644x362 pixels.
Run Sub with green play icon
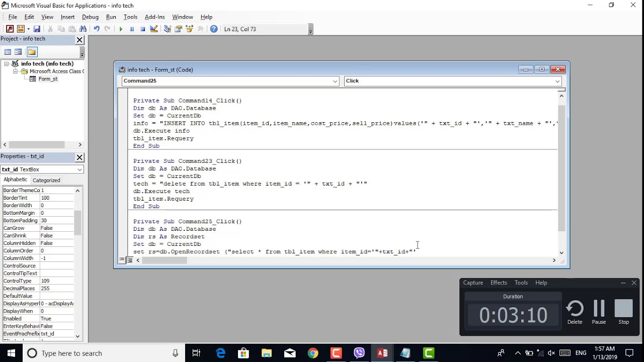click(121, 29)
